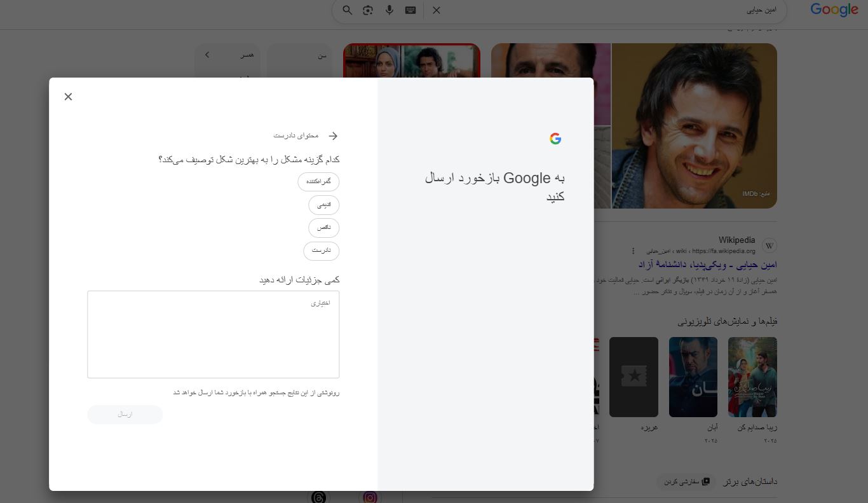This screenshot has width=868, height=503.
Task: Click the chevron arrow next to the همسر tab
Action: pos(207,55)
